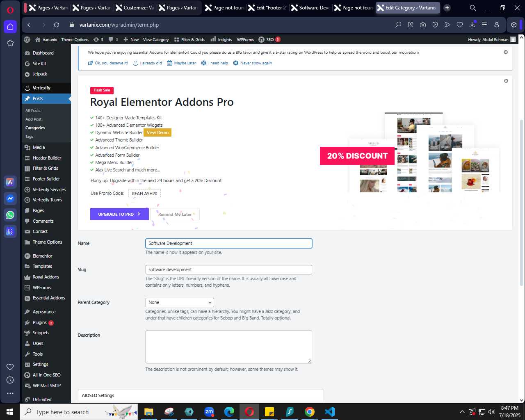Screen dimensions: 525x420
Task: Open File Explorer from taskbar
Action: (148, 412)
